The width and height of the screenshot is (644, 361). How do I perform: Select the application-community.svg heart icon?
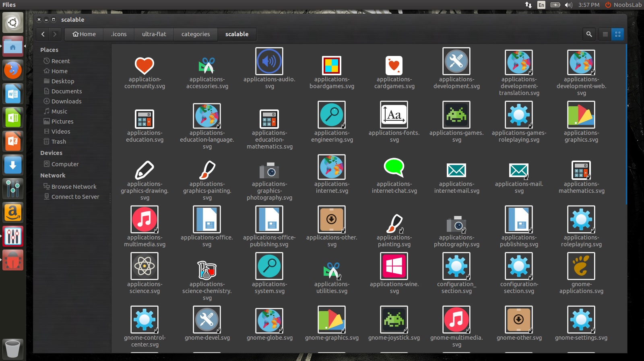coord(144,65)
